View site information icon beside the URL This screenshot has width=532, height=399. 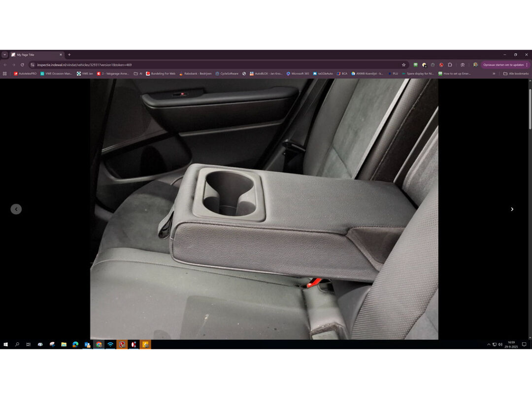tap(33, 65)
